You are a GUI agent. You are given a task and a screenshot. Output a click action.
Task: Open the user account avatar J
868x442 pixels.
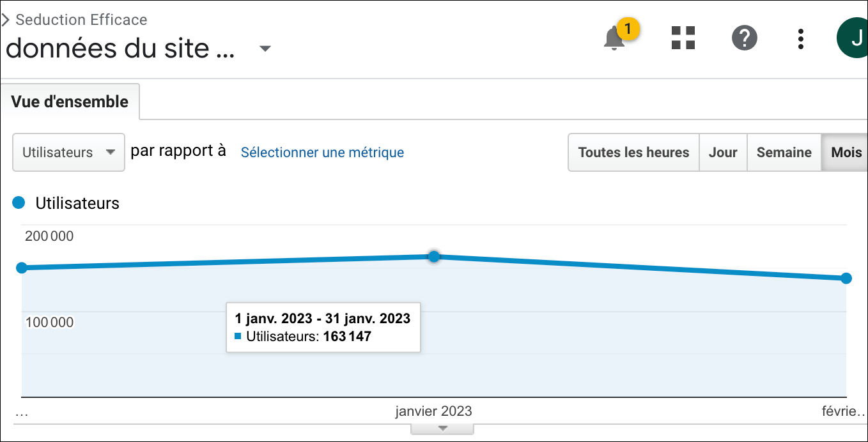pos(853,38)
